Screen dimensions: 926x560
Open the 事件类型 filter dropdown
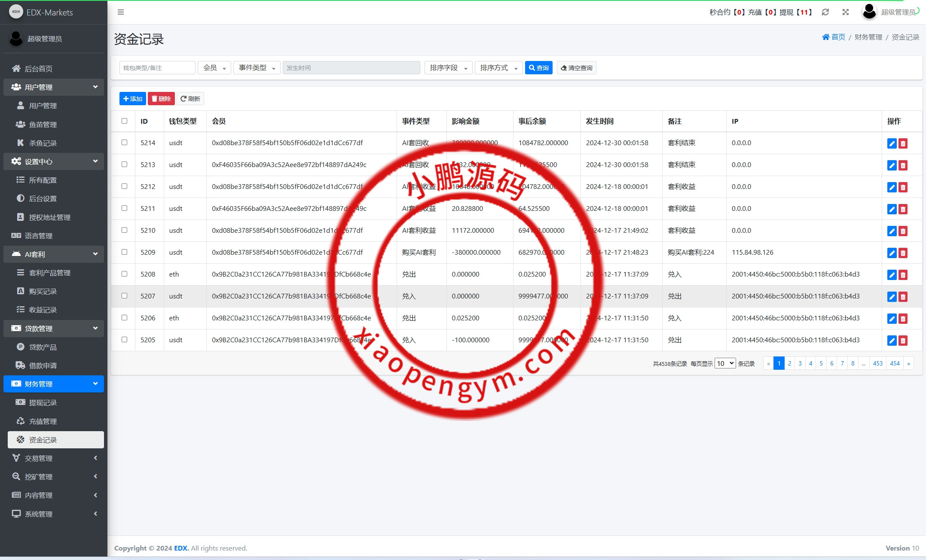pos(257,68)
